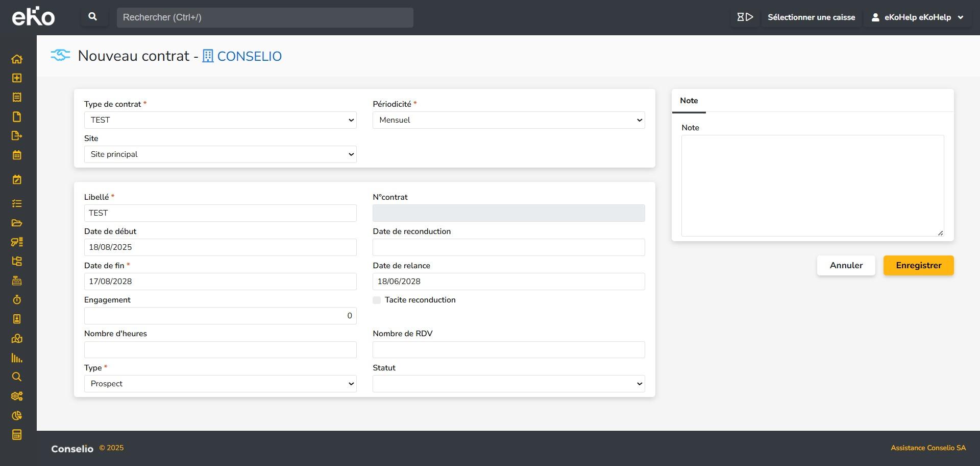The height and width of the screenshot is (466, 980).
Task: Open the gears settings sidebar icon
Action: (17, 397)
